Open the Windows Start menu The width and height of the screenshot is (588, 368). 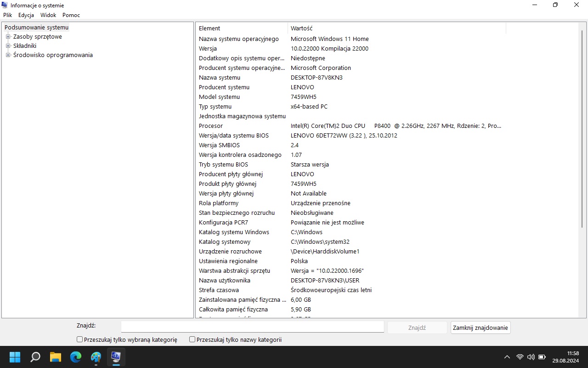click(x=15, y=356)
